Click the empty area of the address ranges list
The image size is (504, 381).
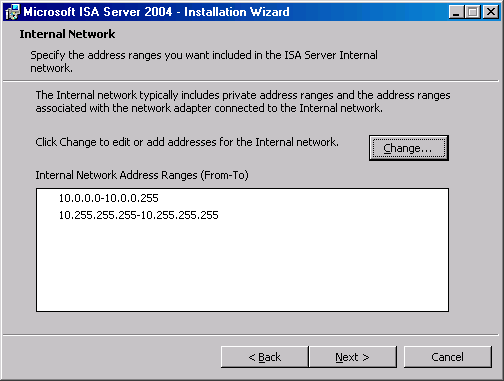[242, 267]
